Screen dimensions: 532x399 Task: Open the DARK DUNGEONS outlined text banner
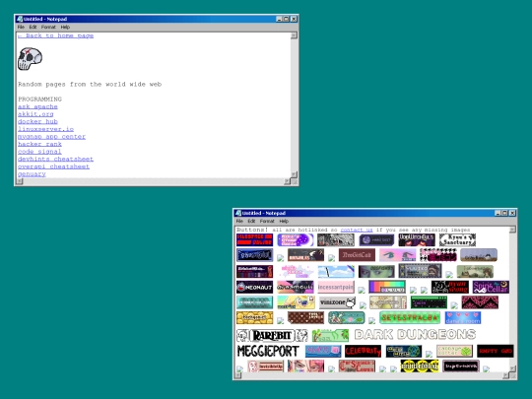click(x=415, y=335)
